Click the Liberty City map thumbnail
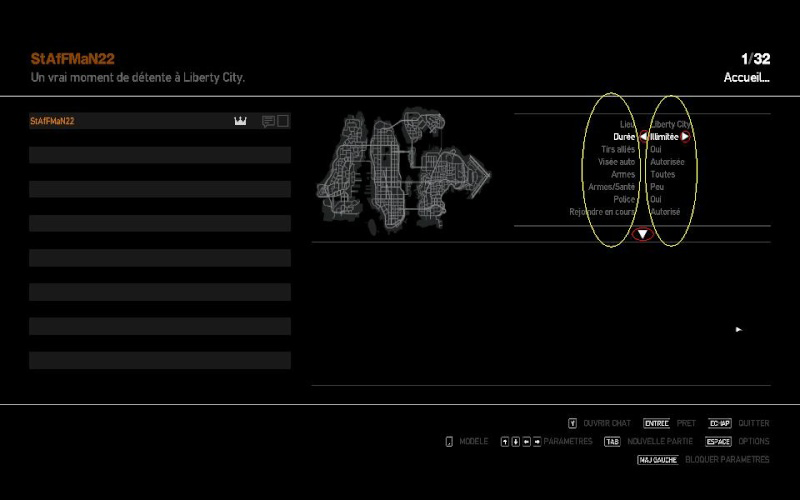The height and width of the screenshot is (500, 800). pos(403,171)
